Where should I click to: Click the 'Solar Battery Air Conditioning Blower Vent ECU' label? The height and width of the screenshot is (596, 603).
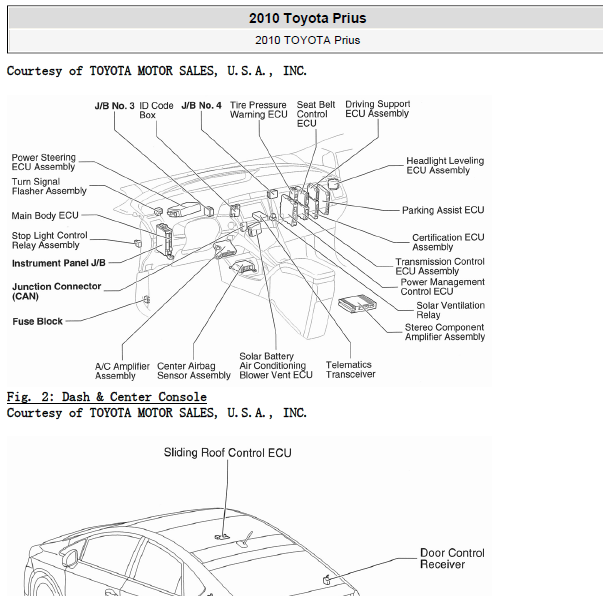[x=276, y=366]
